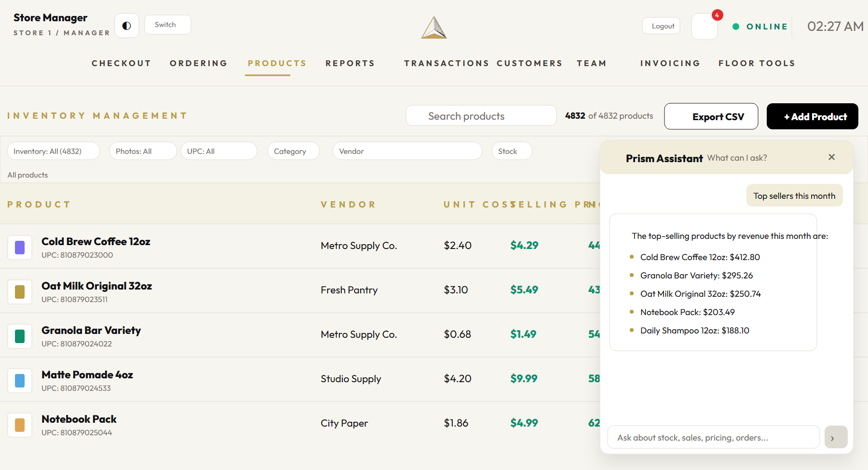This screenshot has width=868, height=470.
Task: Open the Inventory: All (4832) dropdown
Action: (x=54, y=151)
